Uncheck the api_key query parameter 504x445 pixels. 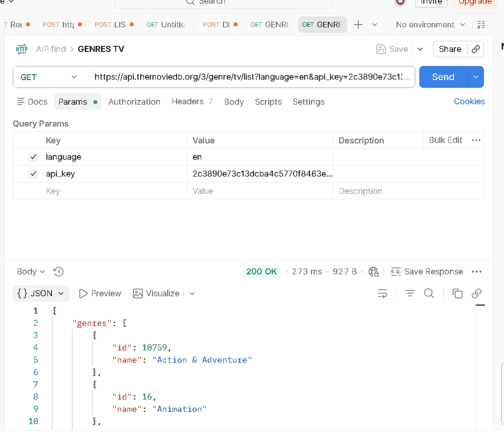tap(33, 174)
